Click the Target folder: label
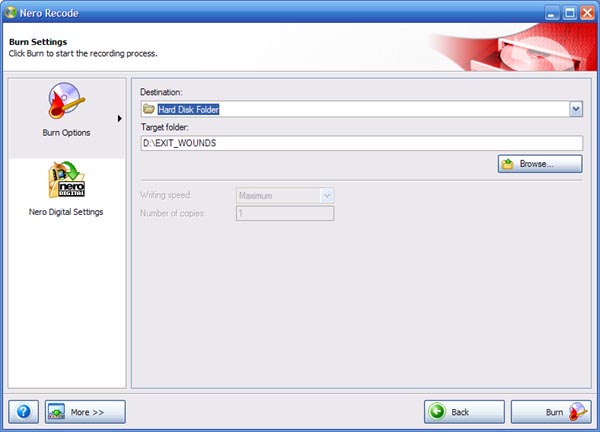Viewport: 600px width, 432px height. coord(165,127)
